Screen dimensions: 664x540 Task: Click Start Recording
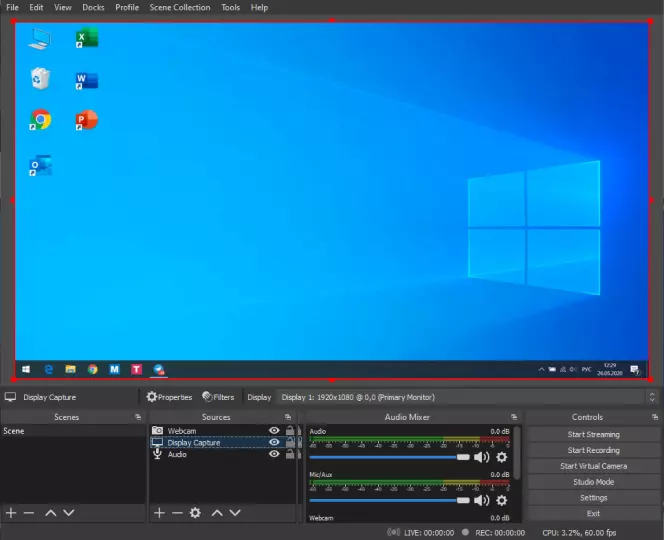pyautogui.click(x=593, y=450)
